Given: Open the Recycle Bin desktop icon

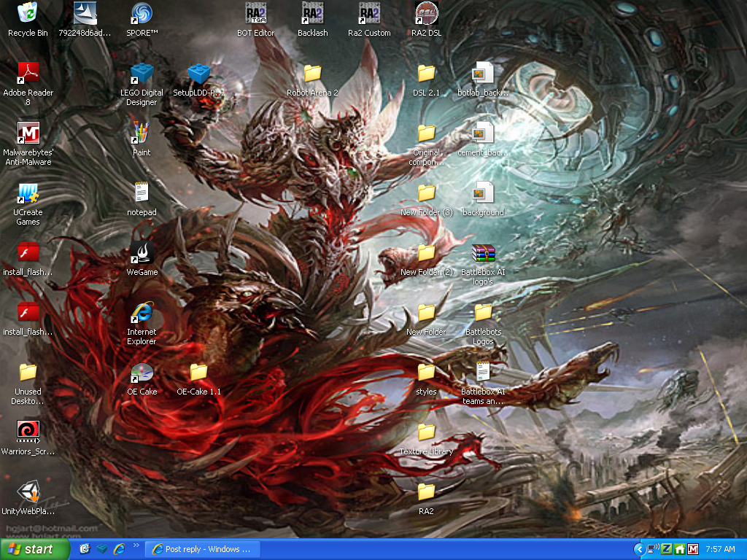Looking at the screenshot, I should [28, 13].
